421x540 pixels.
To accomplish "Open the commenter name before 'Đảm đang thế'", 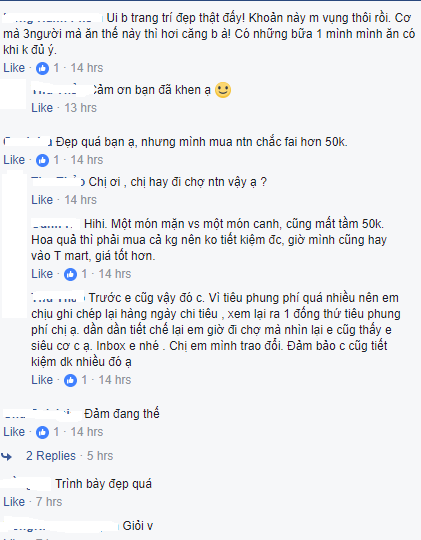I will 42,414.
